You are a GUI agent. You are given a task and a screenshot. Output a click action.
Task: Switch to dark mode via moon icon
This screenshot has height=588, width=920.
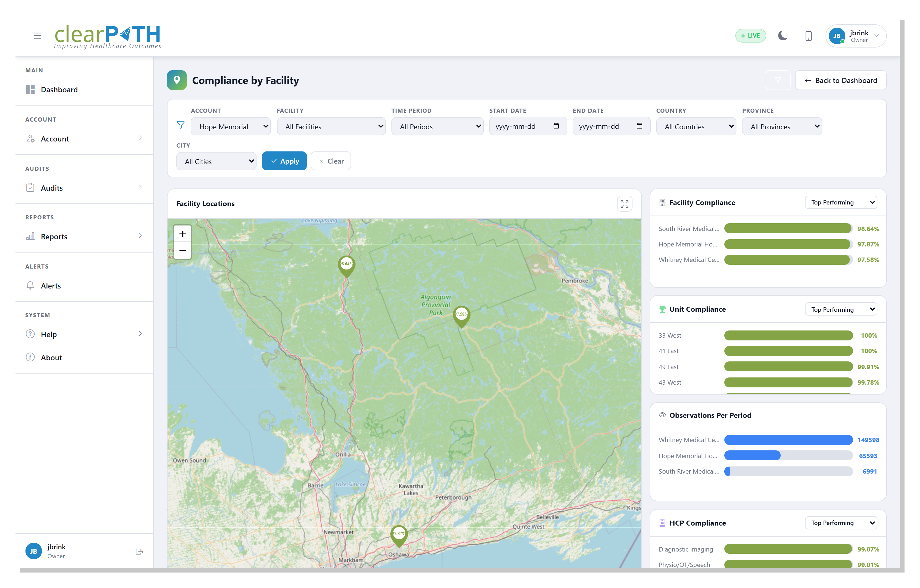pyautogui.click(x=782, y=36)
